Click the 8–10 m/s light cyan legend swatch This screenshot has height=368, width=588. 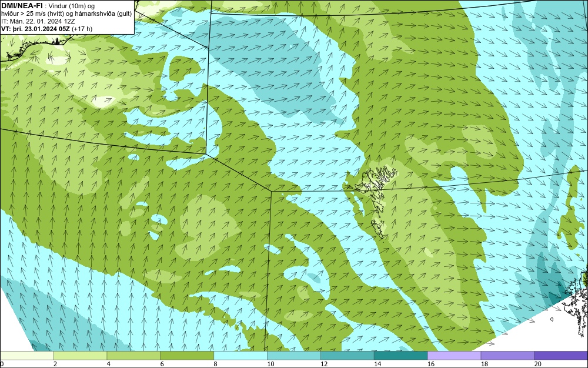[240, 355]
